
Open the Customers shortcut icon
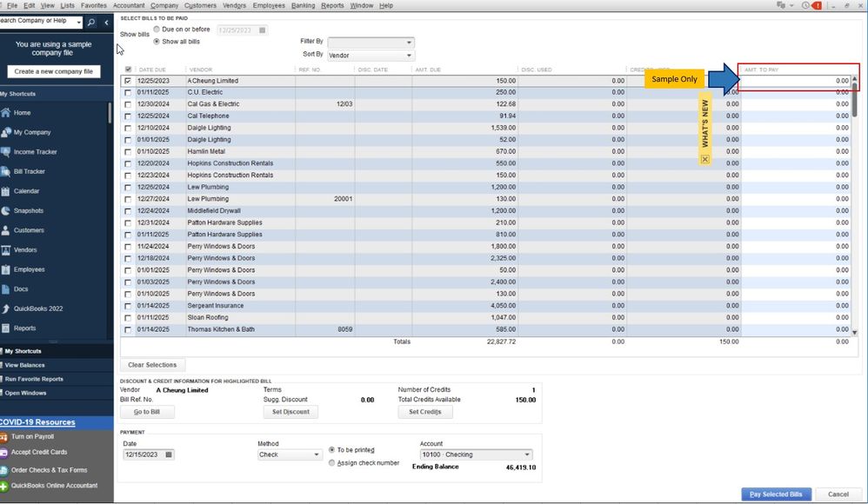(x=5, y=230)
